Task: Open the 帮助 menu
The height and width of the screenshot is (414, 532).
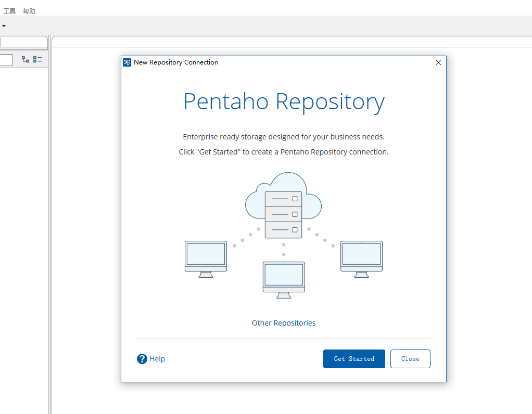Action: (29, 11)
